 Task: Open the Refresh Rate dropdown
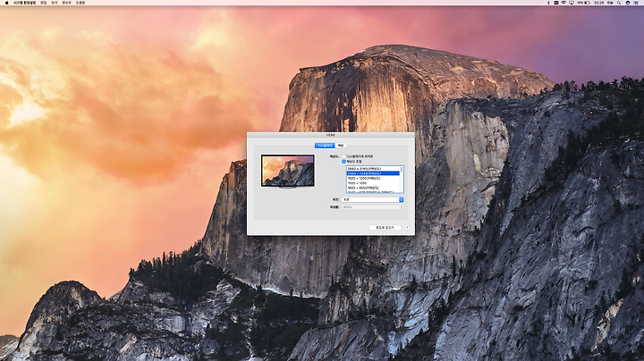(372, 207)
